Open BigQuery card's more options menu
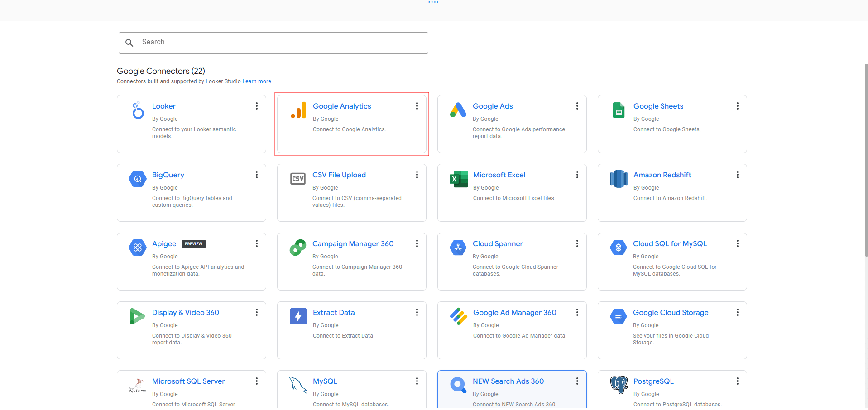This screenshot has height=410, width=868. (257, 175)
